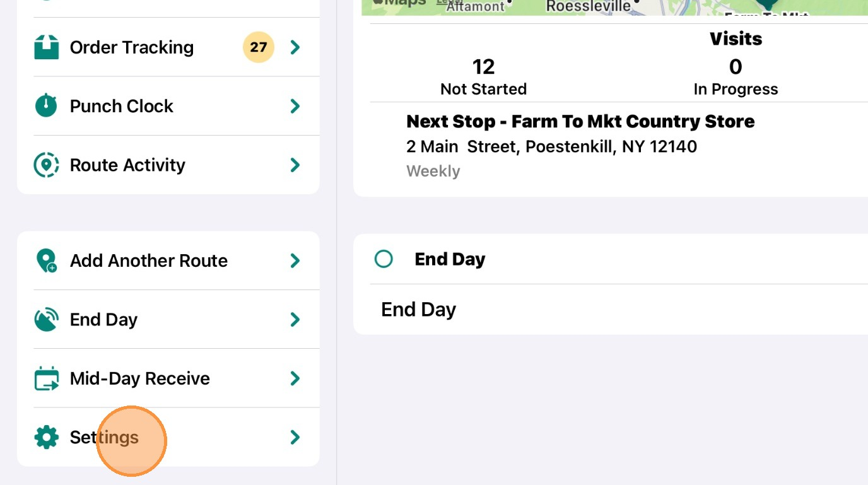Tap the yellow 27 badge
Screen dimensions: 868x485
point(259,47)
